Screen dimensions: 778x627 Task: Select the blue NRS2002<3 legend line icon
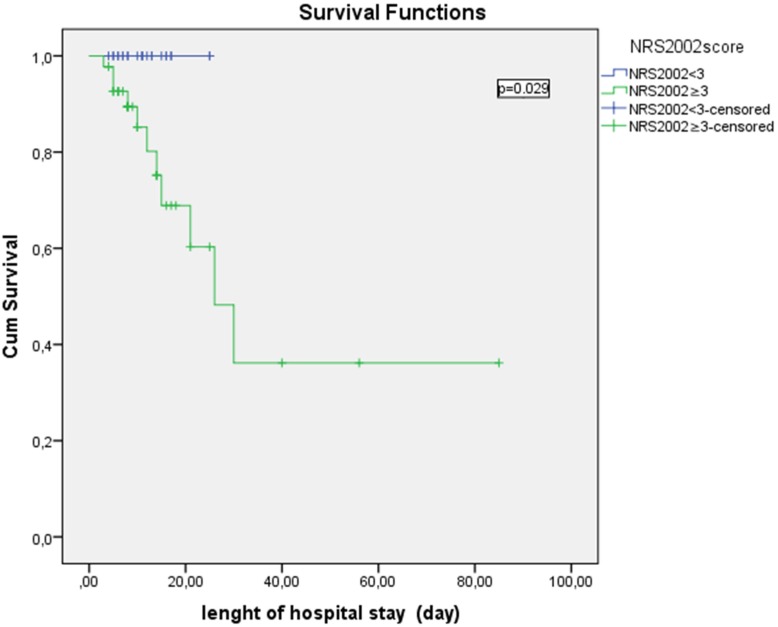click(x=614, y=73)
